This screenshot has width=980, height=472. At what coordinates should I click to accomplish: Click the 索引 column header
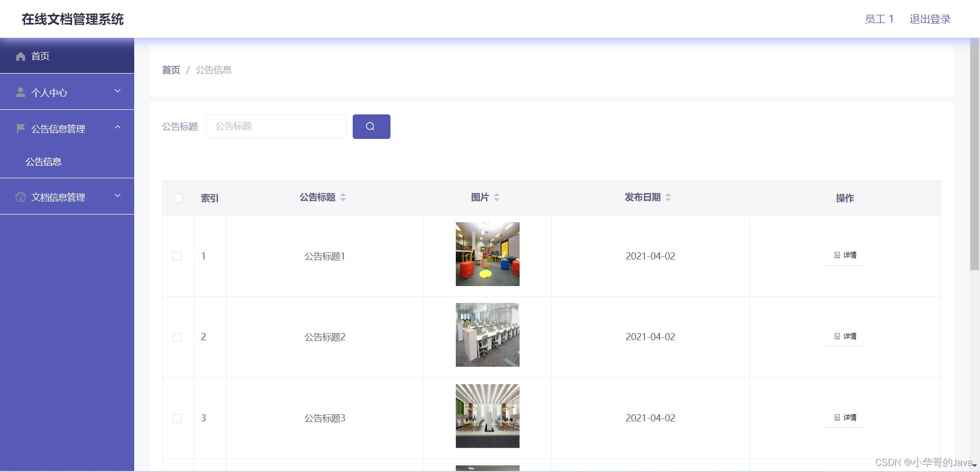[x=210, y=198]
